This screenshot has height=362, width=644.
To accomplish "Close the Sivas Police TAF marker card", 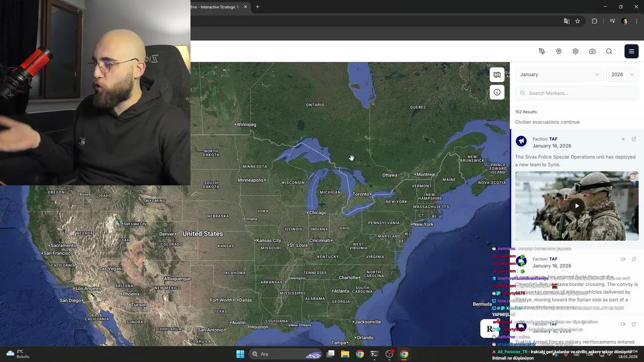I will [x=623, y=139].
